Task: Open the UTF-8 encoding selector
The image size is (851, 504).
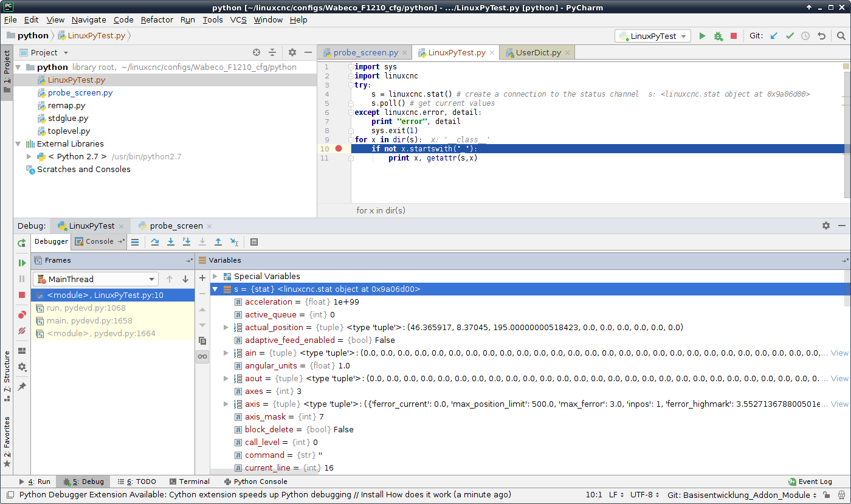Action: click(x=644, y=495)
